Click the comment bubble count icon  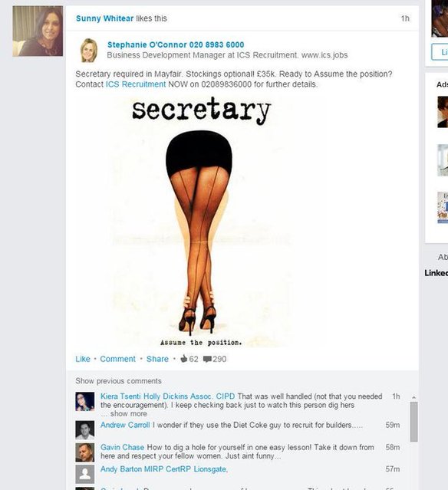tap(207, 359)
